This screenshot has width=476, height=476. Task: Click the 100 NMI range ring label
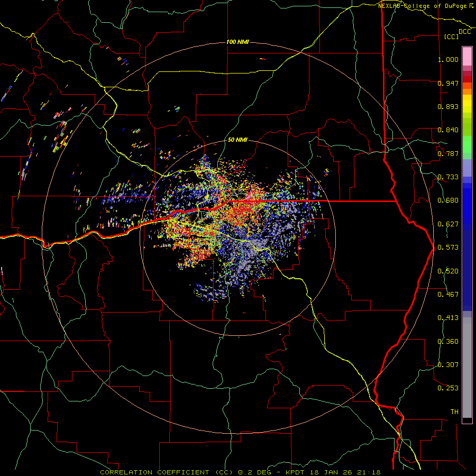tap(237, 42)
